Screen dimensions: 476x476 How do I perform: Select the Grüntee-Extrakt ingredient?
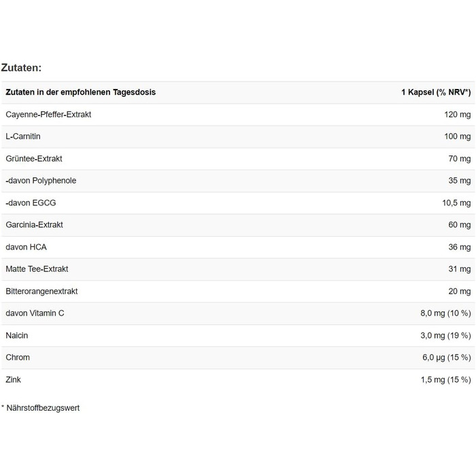(x=34, y=158)
